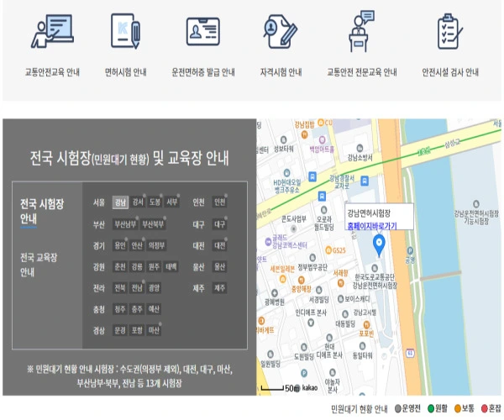Select the 포항 test center
The height and width of the screenshot is (420, 504).
(x=137, y=330)
